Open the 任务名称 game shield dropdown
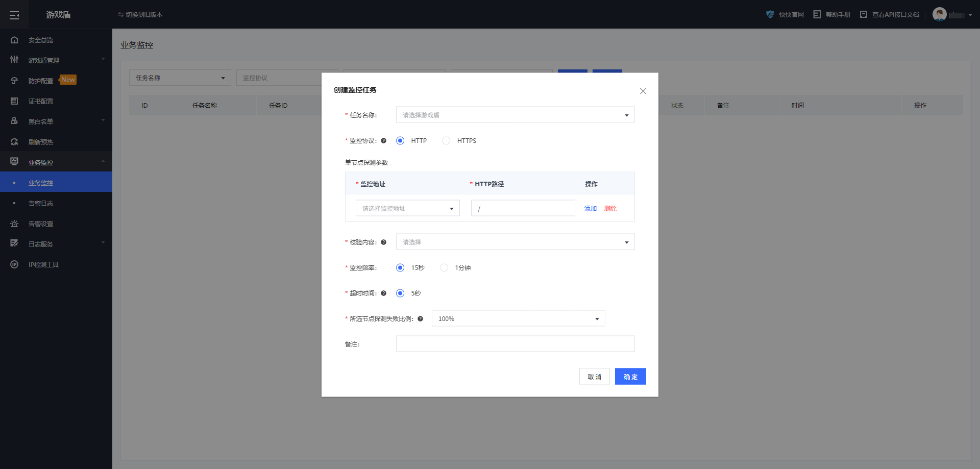This screenshot has width=980, height=469. click(x=515, y=114)
